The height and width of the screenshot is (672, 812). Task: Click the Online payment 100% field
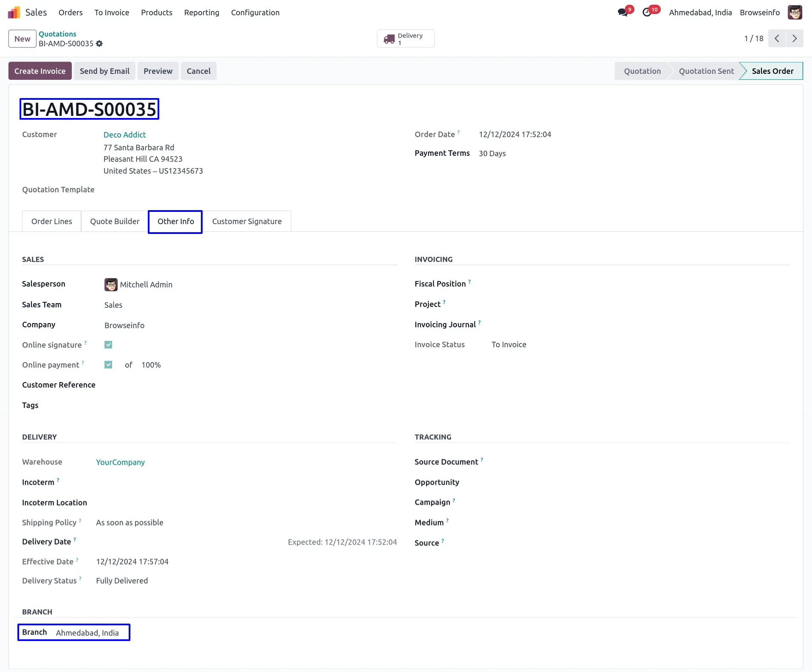click(151, 365)
